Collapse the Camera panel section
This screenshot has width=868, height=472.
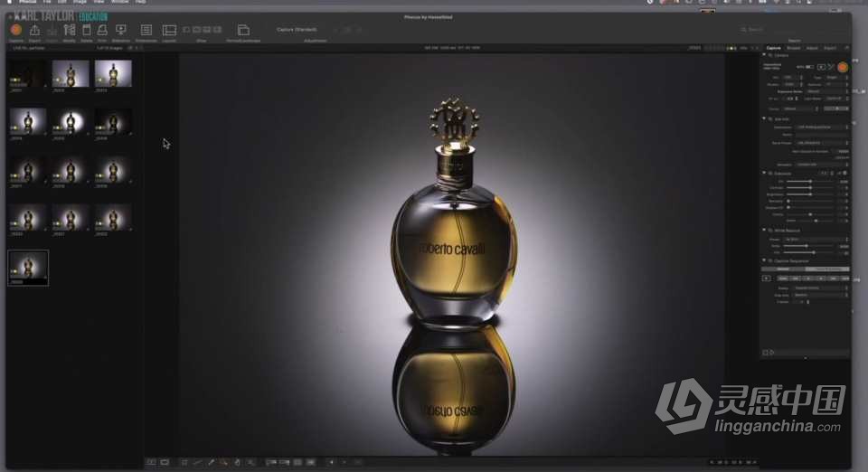764,55
